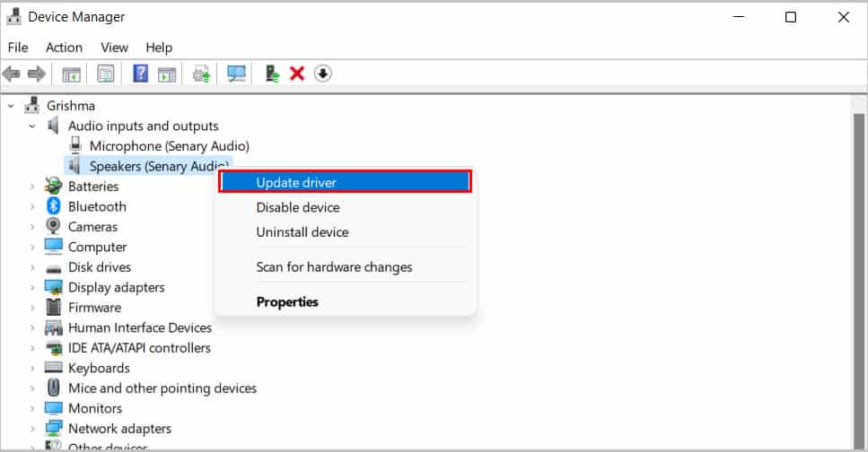This screenshot has width=868, height=452.
Task: Click the IDE ATA/ATAPI controllers icon
Action: pos(54,348)
